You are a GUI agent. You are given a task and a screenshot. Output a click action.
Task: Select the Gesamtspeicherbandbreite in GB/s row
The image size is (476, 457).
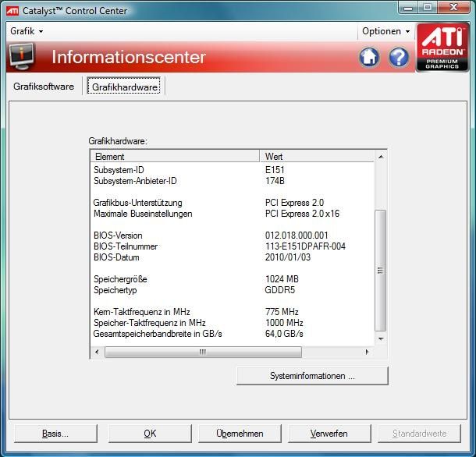233,334
